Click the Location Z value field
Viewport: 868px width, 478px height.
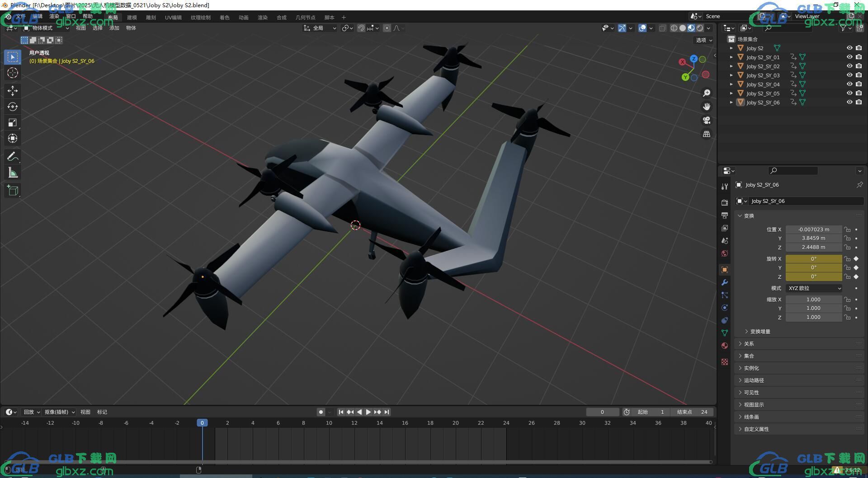tap(814, 248)
